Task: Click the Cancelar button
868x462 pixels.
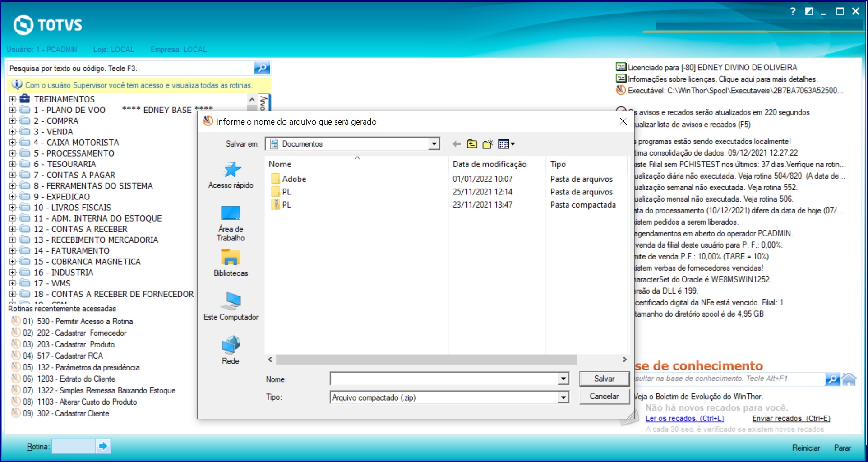Action: [x=604, y=396]
